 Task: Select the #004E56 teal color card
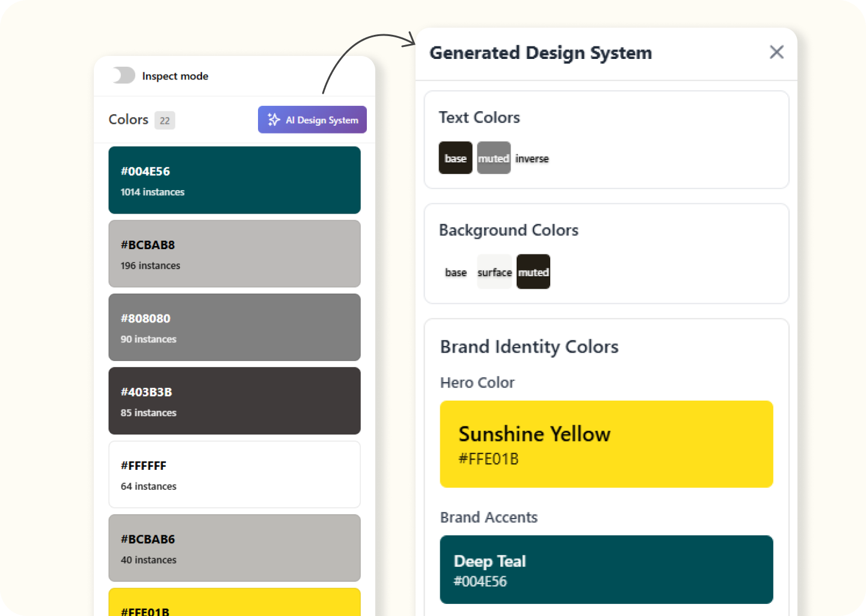235,180
